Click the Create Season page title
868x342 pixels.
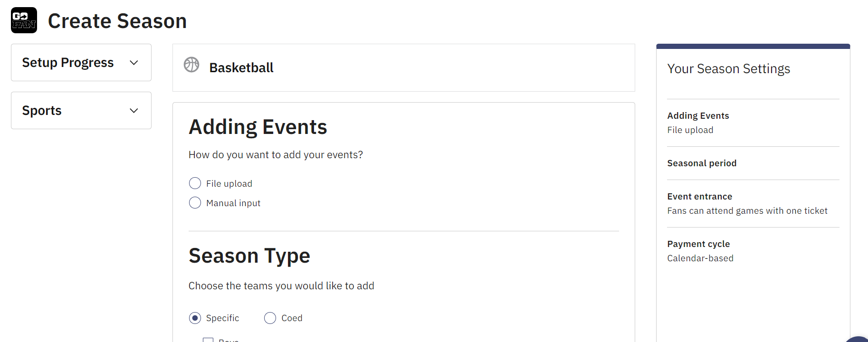pyautogui.click(x=117, y=20)
